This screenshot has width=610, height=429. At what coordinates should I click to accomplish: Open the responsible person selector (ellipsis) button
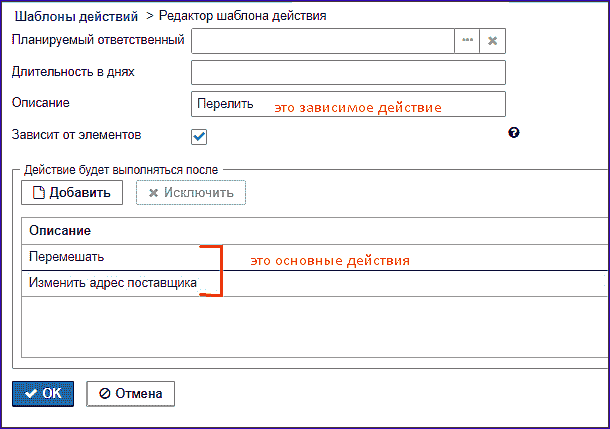pyautogui.click(x=467, y=40)
